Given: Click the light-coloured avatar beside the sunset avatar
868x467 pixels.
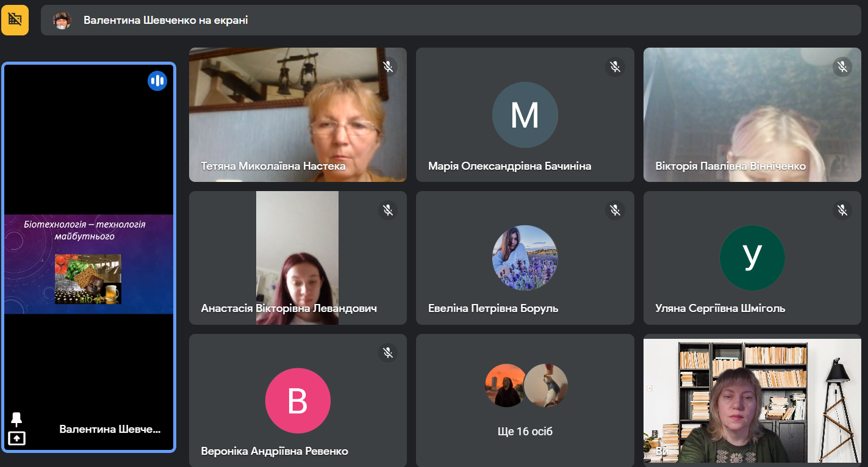Looking at the screenshot, I should click(547, 385).
